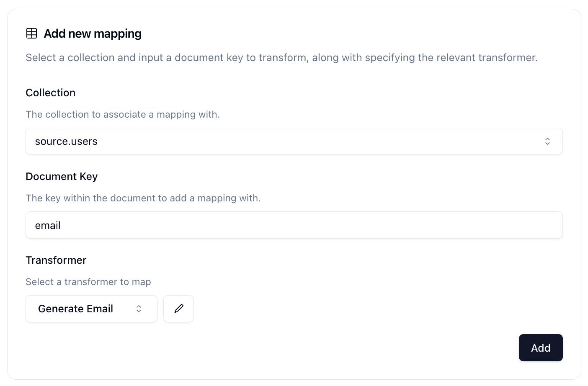This screenshot has height=386, width=588.
Task: Expand the Generate Email transformer dropdown
Action: [91, 309]
